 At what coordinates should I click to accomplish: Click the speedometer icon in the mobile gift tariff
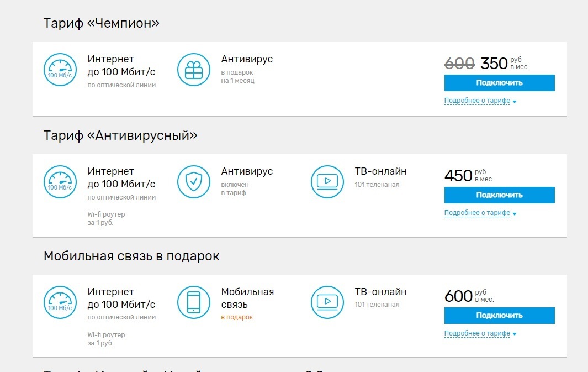click(x=60, y=302)
